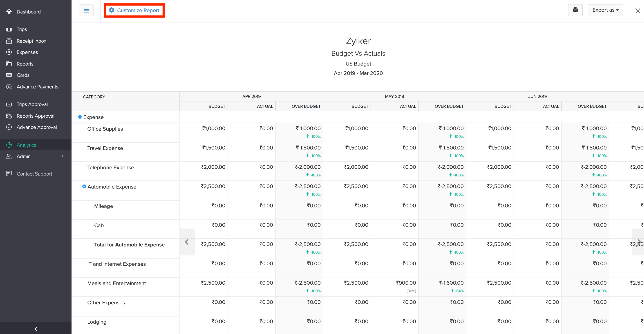Toggle the hamburger menu button

pyautogui.click(x=86, y=11)
